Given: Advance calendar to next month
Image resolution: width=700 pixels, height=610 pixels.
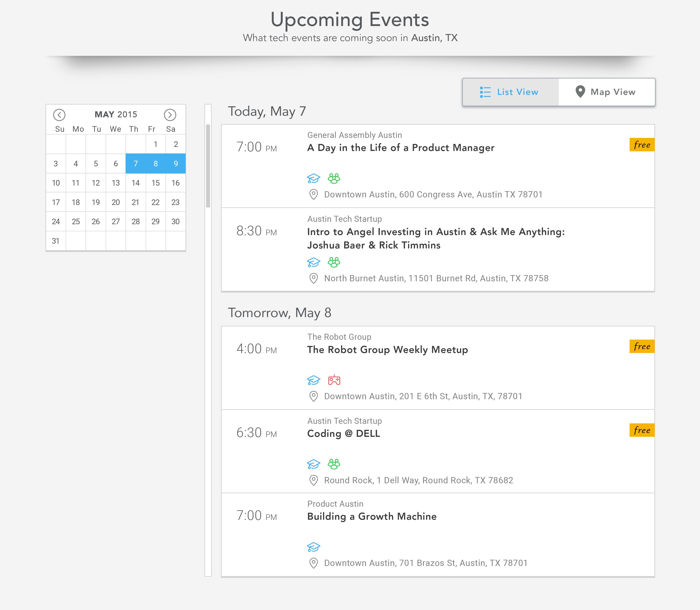Looking at the screenshot, I should coord(170,115).
